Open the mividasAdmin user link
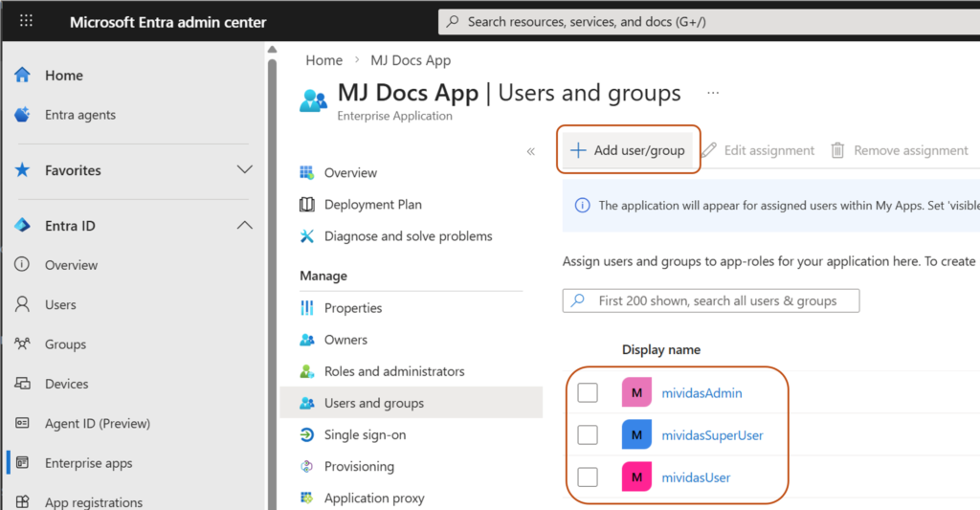The width and height of the screenshot is (980, 510). tap(702, 393)
